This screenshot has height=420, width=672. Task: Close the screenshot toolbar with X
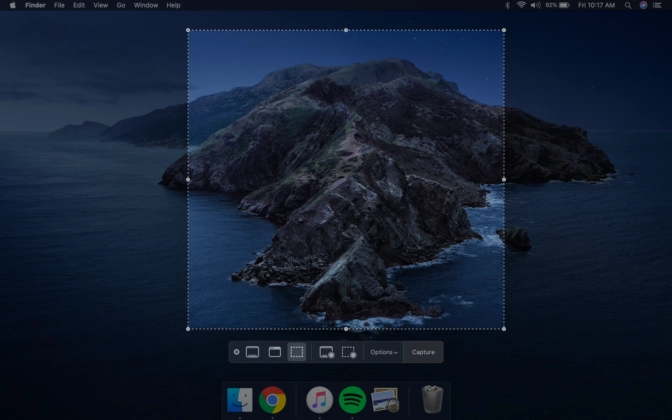pyautogui.click(x=236, y=352)
